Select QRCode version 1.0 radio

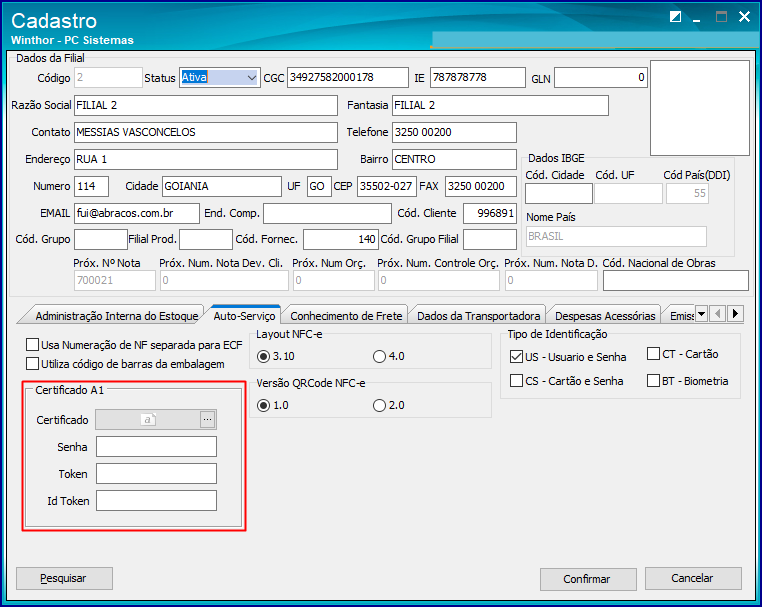click(x=263, y=405)
